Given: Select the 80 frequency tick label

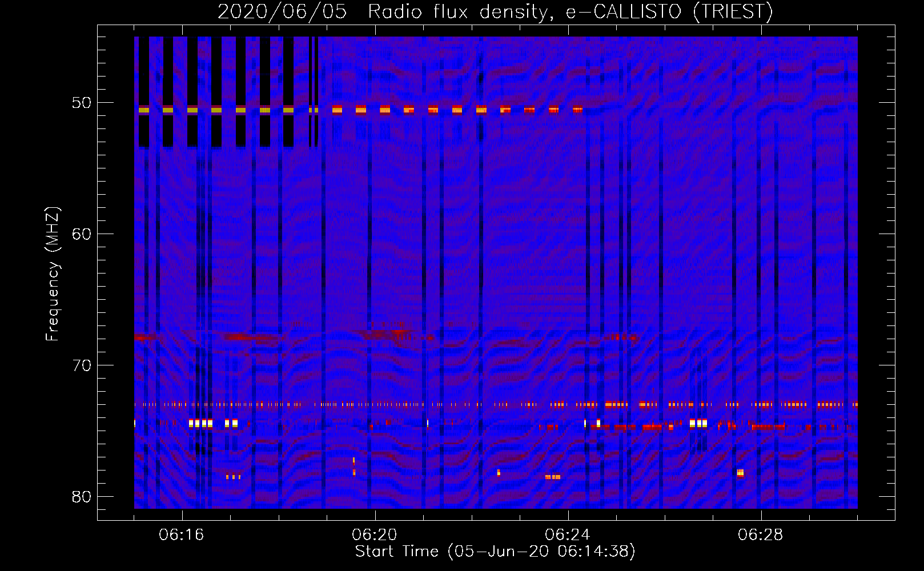Looking at the screenshot, I should [x=82, y=497].
